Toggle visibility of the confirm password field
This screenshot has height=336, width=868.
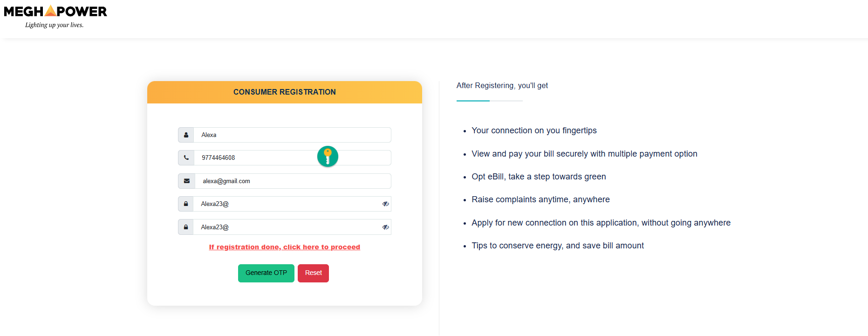pos(385,227)
